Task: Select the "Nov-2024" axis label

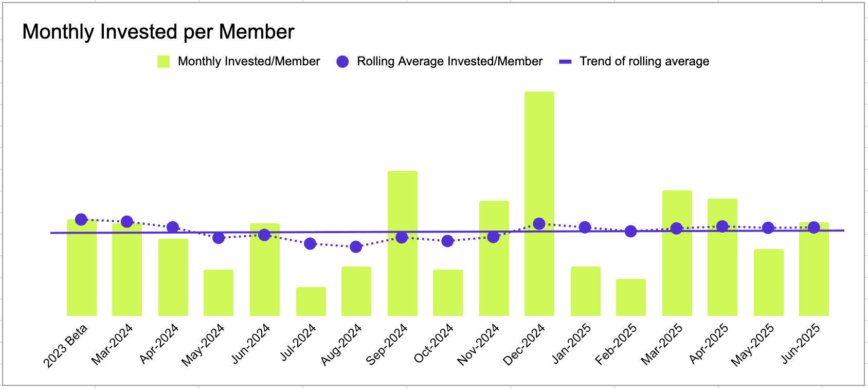Action: [x=478, y=345]
